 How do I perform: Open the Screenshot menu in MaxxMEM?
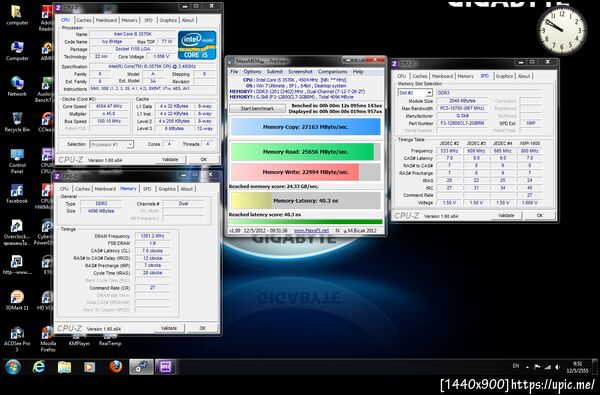[x=300, y=72]
